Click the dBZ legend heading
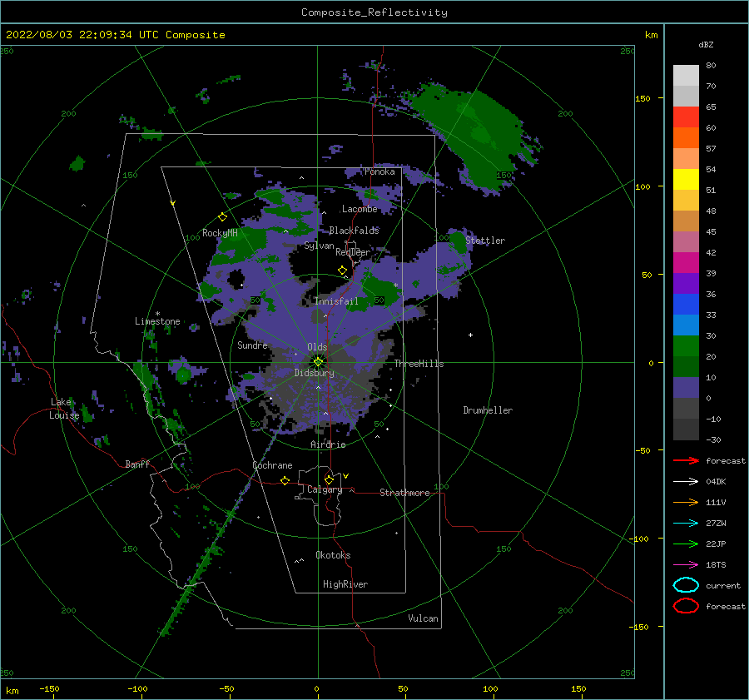Screen dimensions: 749x700 click(x=706, y=44)
